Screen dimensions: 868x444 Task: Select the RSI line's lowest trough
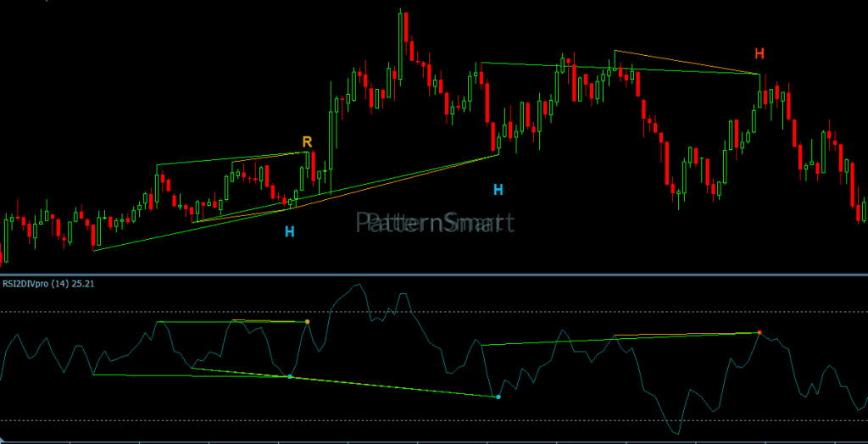676,433
